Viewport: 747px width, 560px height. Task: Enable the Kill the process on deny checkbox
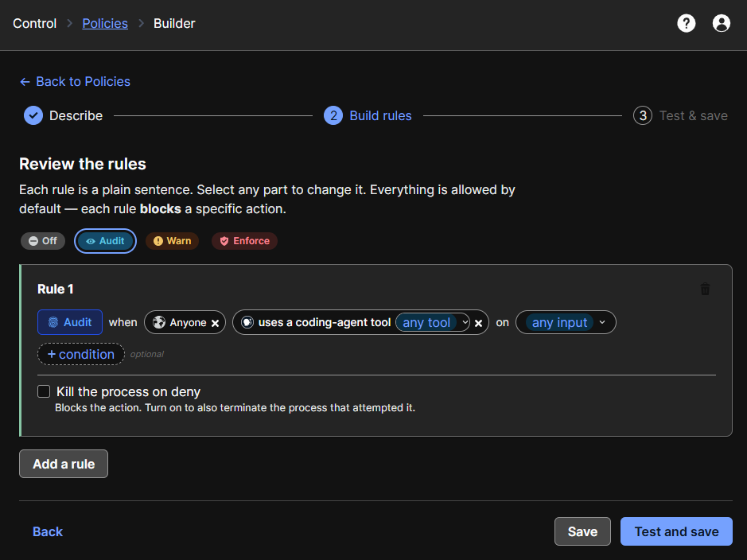pyautogui.click(x=44, y=391)
